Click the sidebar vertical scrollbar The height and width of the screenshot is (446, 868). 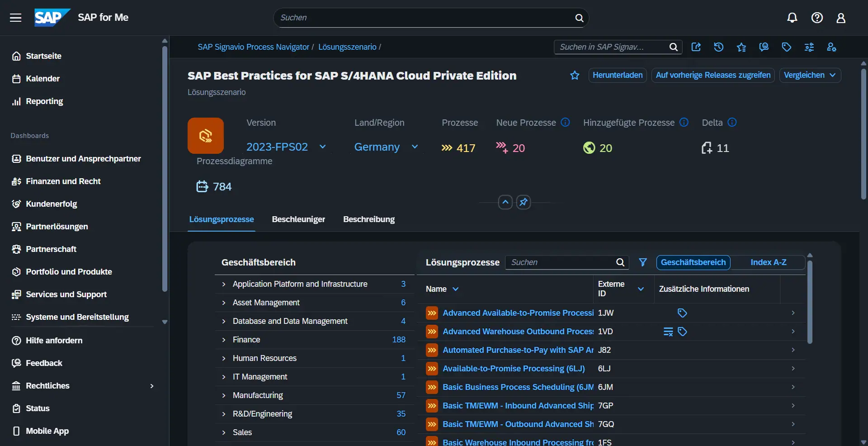pyautogui.click(x=165, y=170)
